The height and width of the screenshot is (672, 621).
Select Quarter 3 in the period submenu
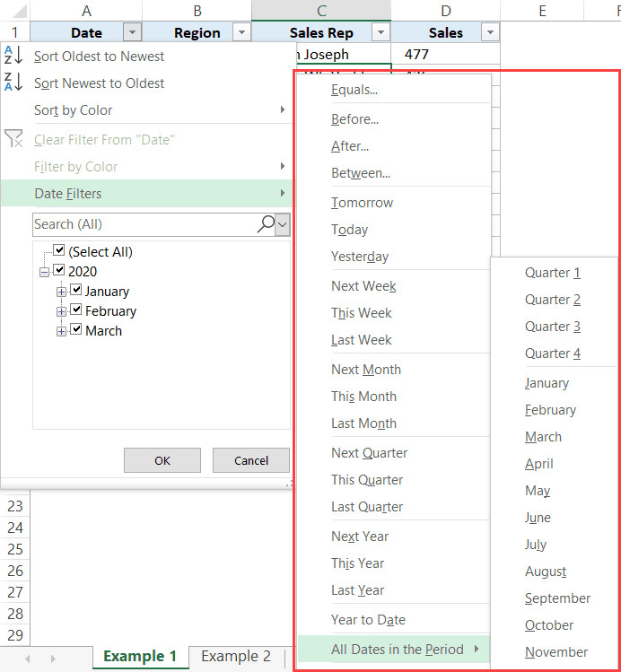555,327
